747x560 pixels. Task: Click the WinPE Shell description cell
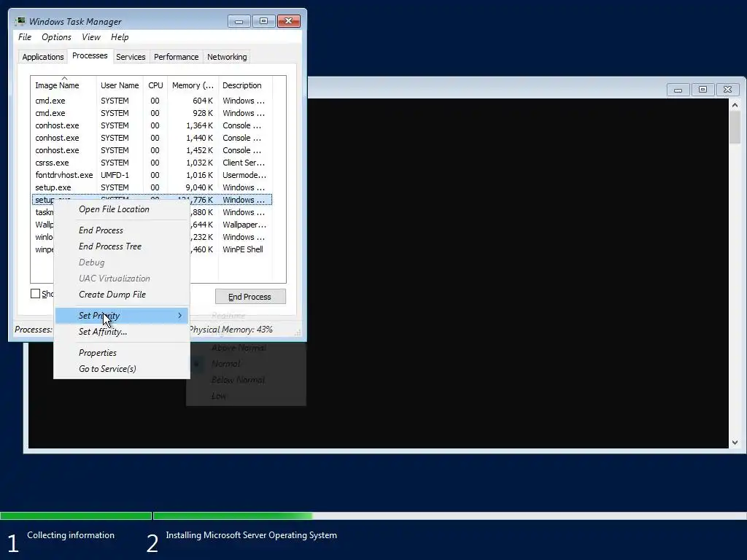pos(242,249)
